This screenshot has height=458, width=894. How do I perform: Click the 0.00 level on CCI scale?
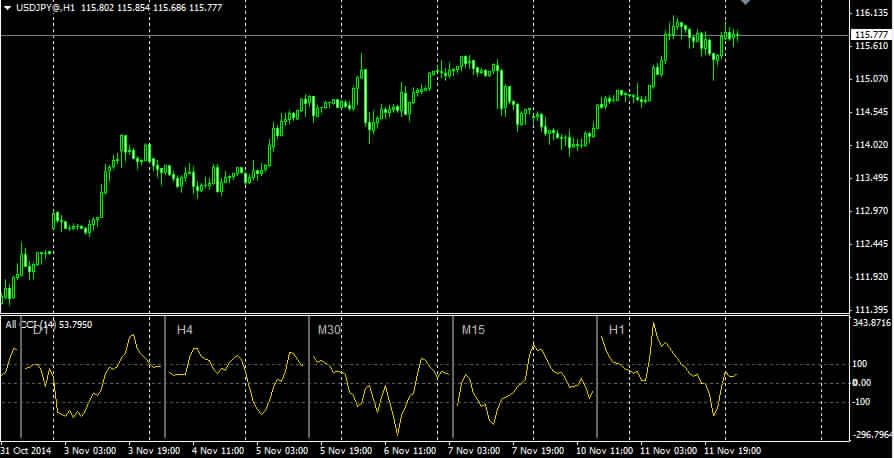(862, 383)
